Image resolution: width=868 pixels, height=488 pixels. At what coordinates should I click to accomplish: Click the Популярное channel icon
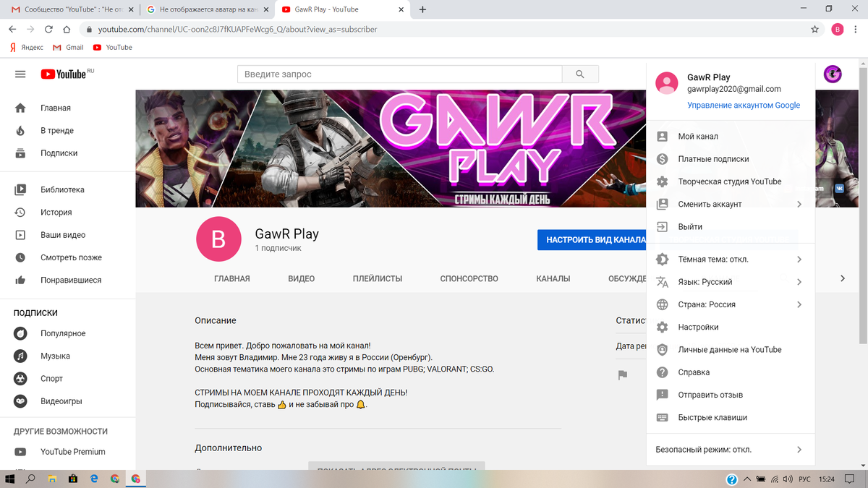click(21, 333)
